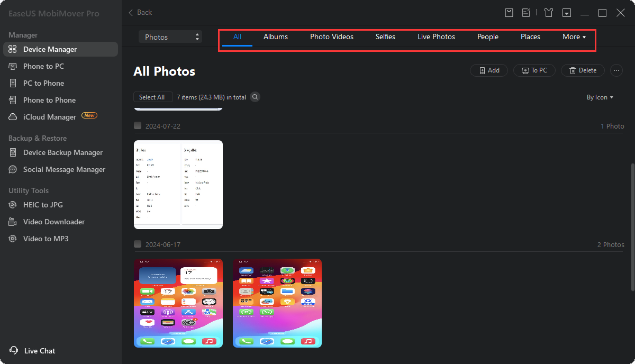Open the By Icon view dropdown

[600, 97]
